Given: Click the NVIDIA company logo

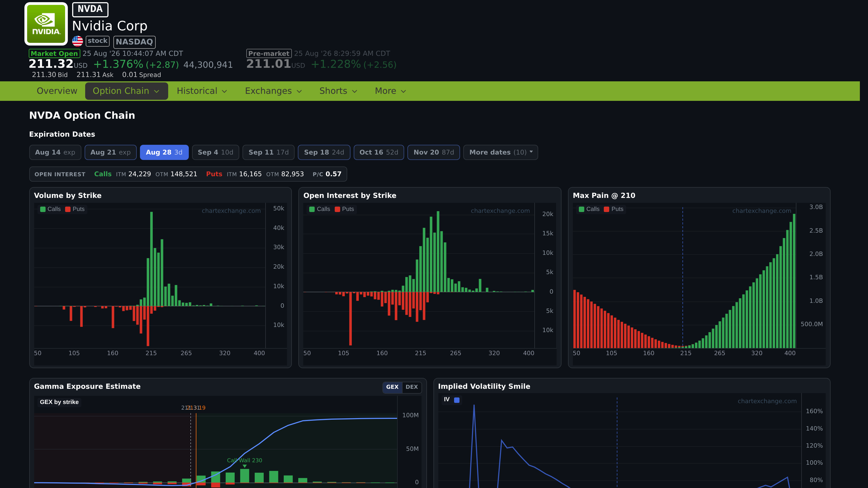Looking at the screenshot, I should [46, 24].
